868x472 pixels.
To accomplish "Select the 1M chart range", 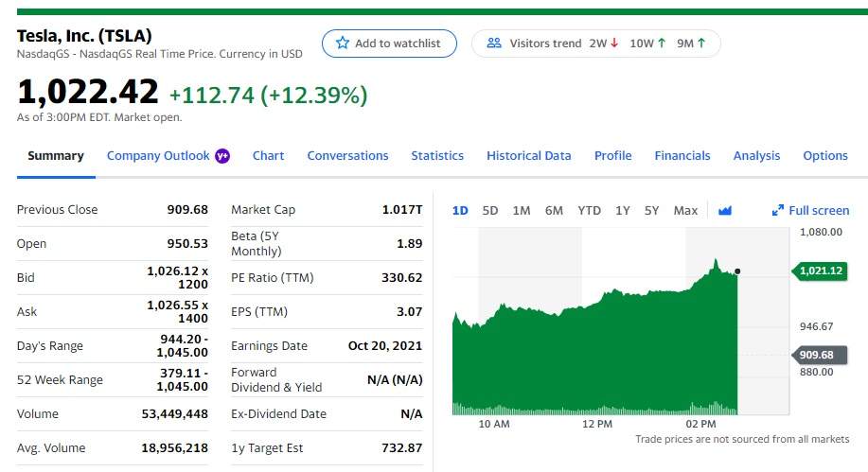I will [522, 210].
